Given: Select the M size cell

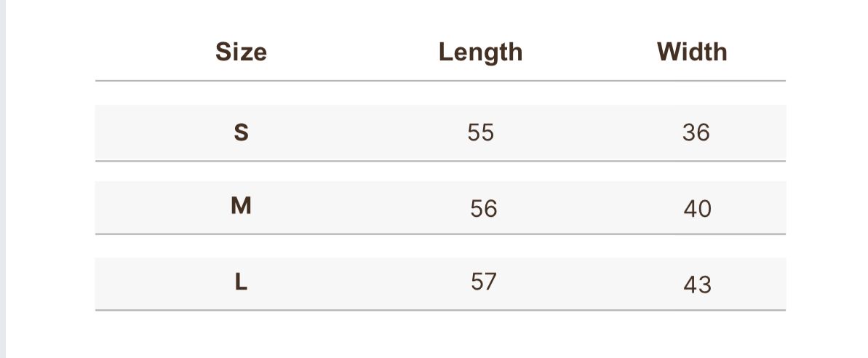Looking at the screenshot, I should tap(241, 206).
